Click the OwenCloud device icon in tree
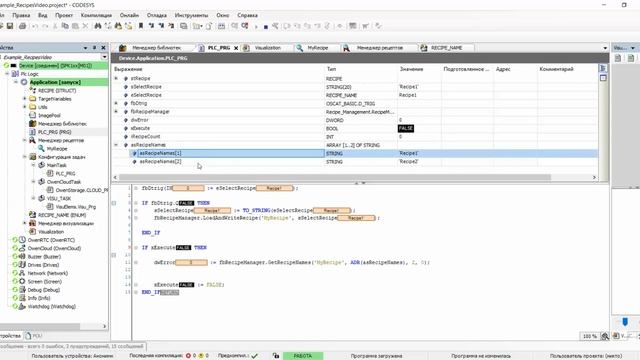 pyautogui.click(x=22, y=248)
